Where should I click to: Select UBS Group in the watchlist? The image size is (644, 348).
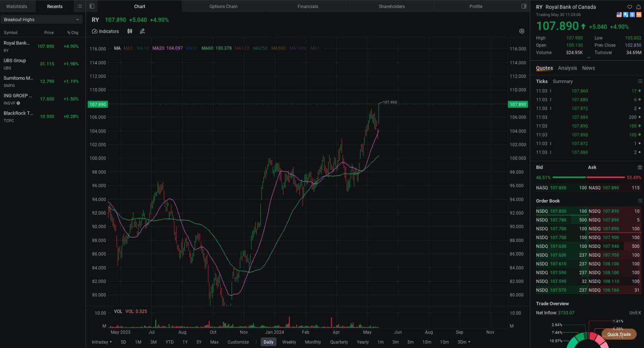(x=42, y=64)
